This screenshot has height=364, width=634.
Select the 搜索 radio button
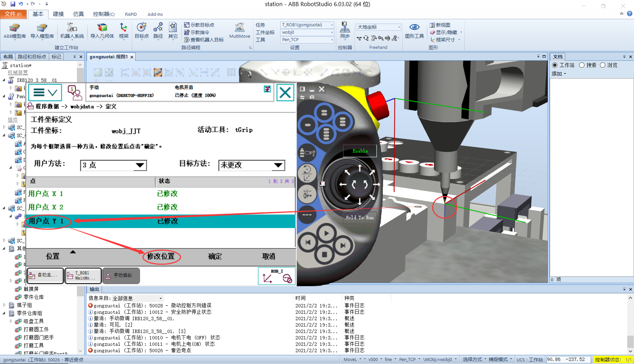[x=582, y=65]
